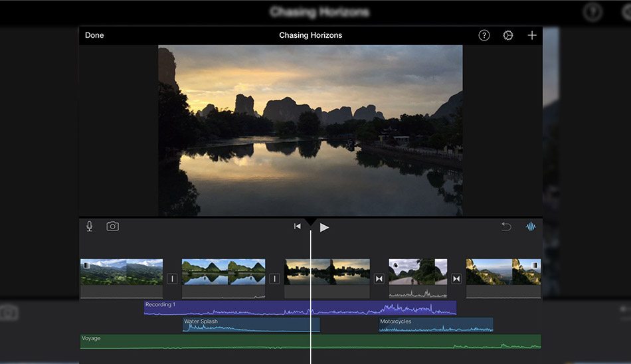The width and height of the screenshot is (631, 364).
Task: Select the green hills lake reflection clip
Action: coord(223,278)
